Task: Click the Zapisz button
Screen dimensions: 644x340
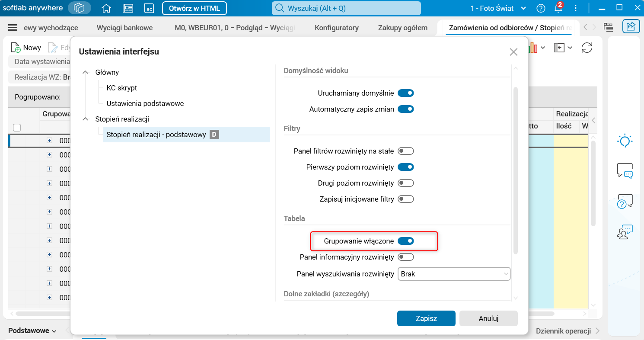Action: [x=426, y=318]
